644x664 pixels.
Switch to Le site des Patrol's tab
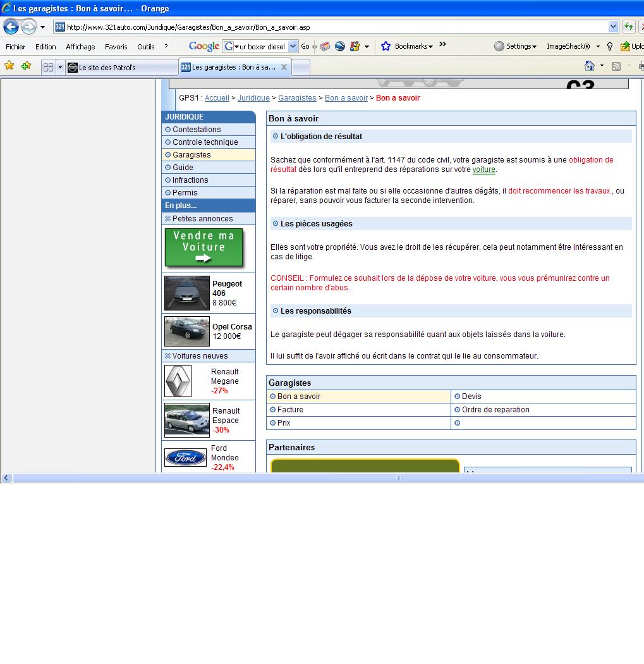pos(120,68)
